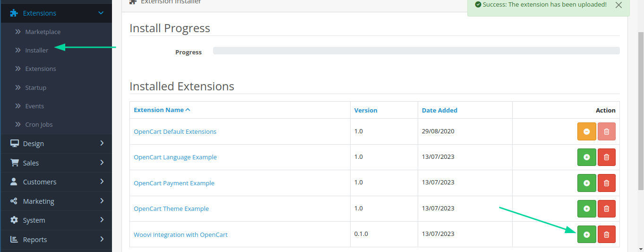This screenshot has height=252, width=644.
Task: Install the OpenCart Payment Example extension
Action: pyautogui.click(x=586, y=183)
